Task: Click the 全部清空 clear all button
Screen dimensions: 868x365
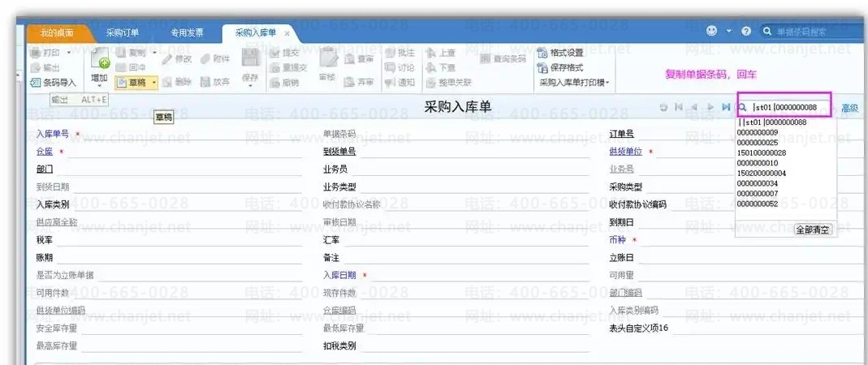Action: (813, 230)
